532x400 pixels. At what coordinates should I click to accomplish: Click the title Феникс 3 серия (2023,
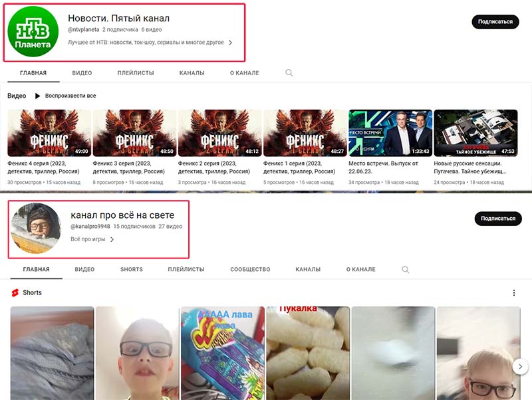129,167
